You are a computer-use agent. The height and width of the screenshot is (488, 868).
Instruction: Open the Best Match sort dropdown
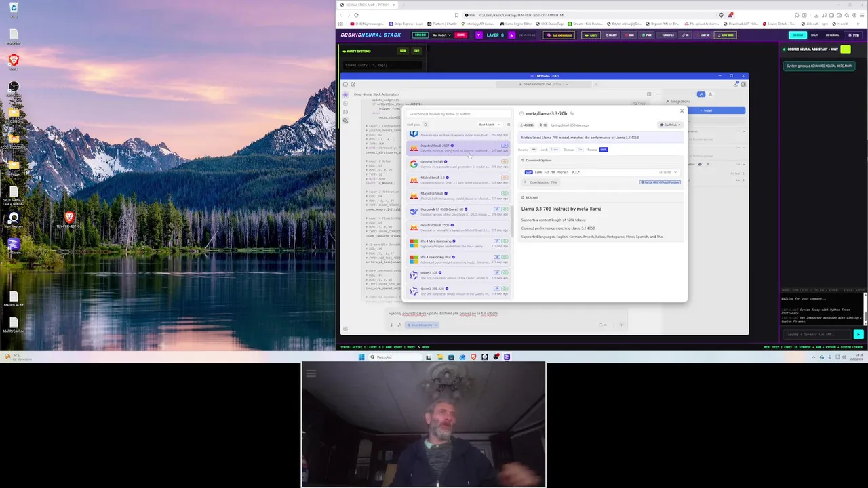pyautogui.click(x=490, y=125)
